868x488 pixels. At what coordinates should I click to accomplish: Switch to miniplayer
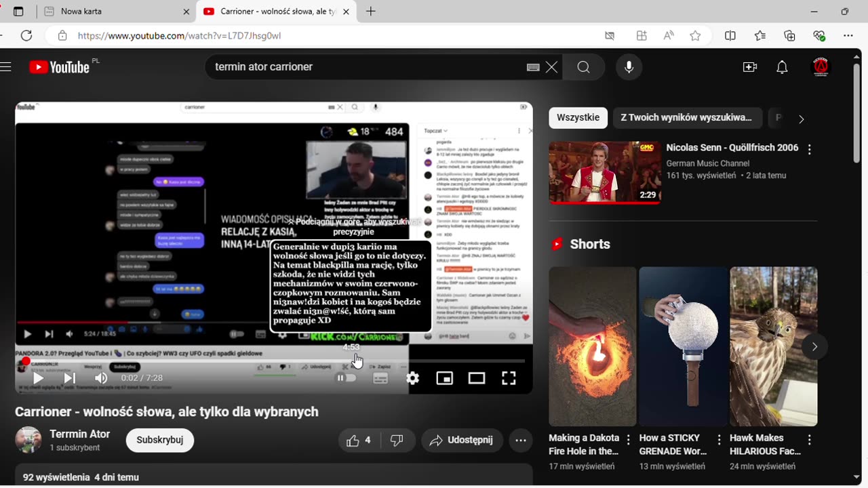click(445, 378)
